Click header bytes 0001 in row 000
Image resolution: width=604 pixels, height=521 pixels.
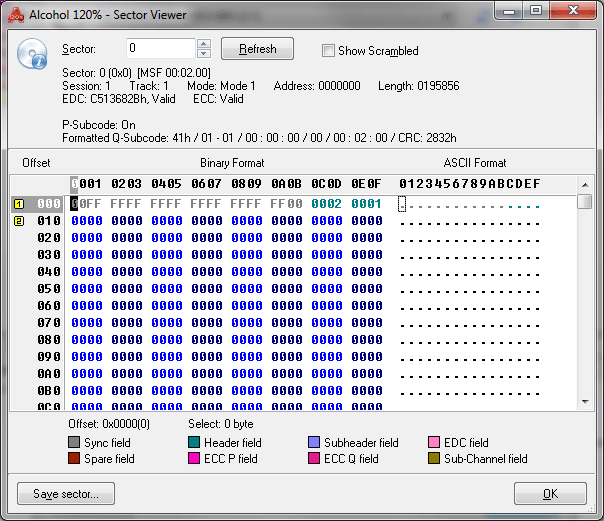pos(366,204)
